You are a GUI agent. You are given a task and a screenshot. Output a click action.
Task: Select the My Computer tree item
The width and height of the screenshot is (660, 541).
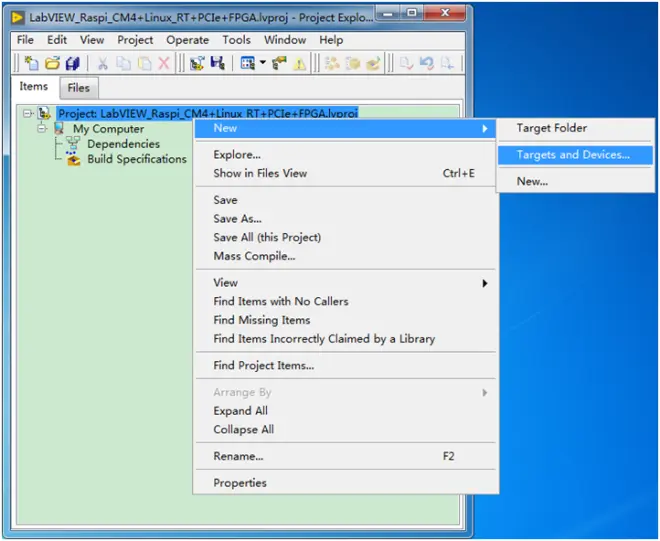[109, 128]
